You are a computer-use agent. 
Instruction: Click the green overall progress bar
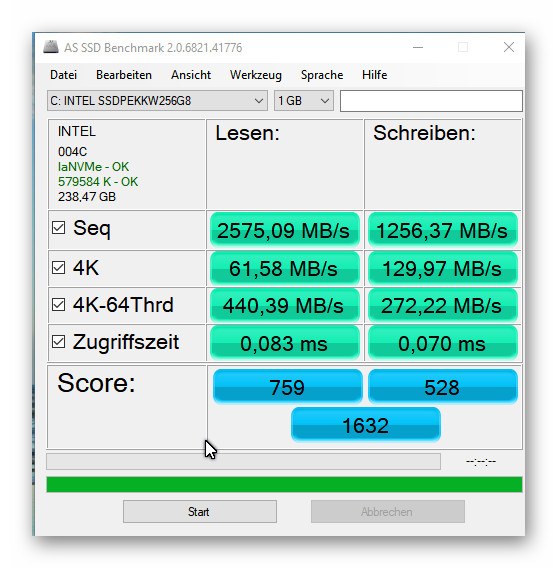point(284,485)
